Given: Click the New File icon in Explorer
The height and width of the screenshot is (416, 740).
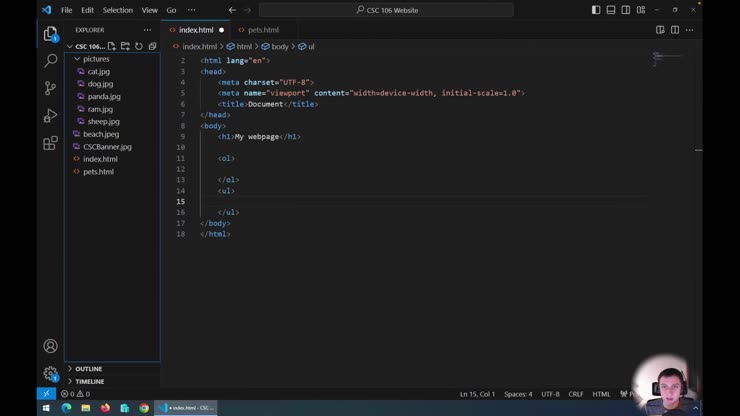Looking at the screenshot, I should [112, 46].
